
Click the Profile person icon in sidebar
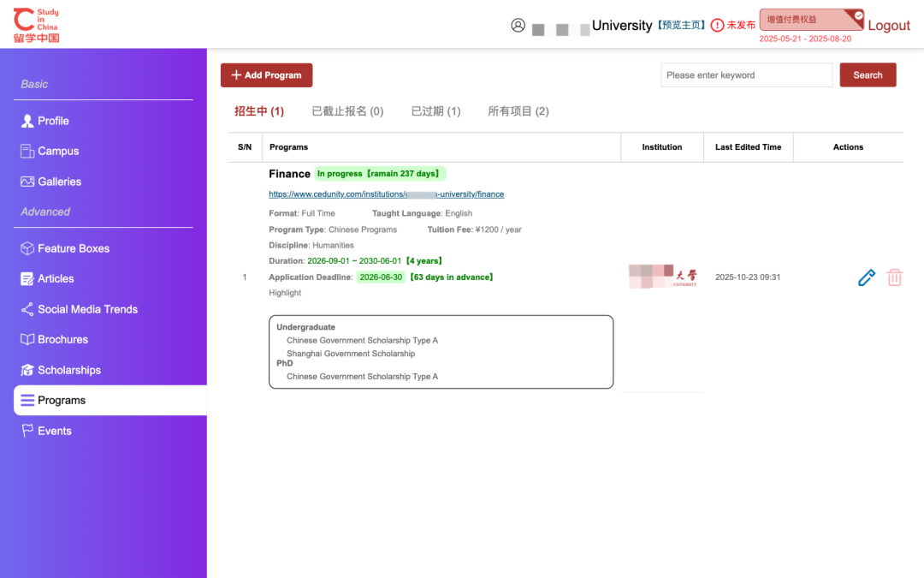click(27, 121)
